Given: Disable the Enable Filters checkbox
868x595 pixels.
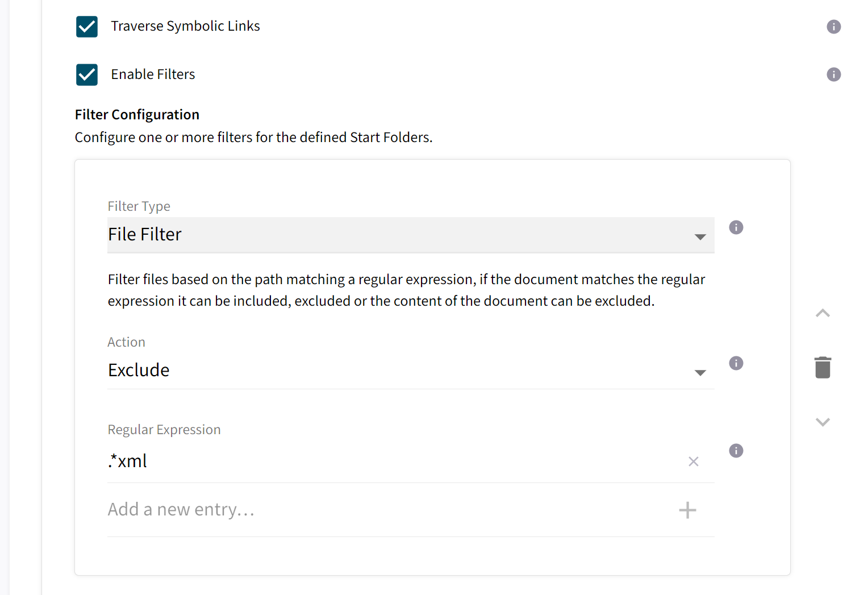Looking at the screenshot, I should click(x=86, y=74).
